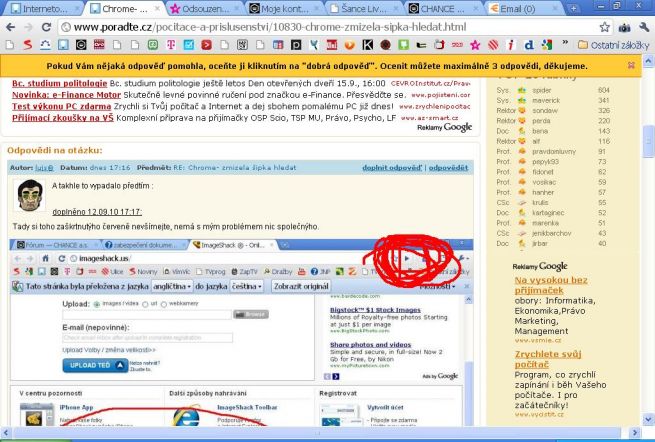Viewport: 655px width, 442px height.
Task: Bookmark this page with the star icon
Action: point(604,28)
